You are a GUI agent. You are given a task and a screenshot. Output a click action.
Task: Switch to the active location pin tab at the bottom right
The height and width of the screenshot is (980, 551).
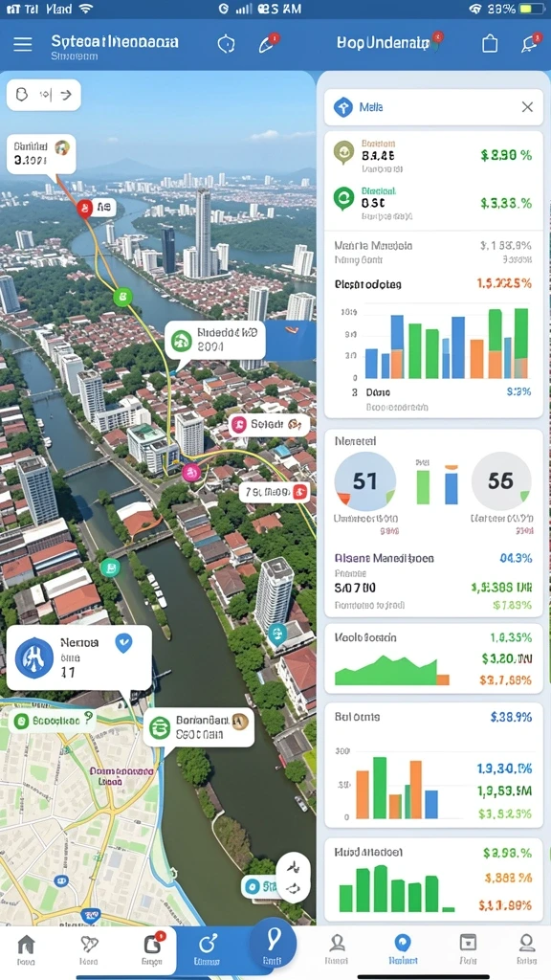click(403, 950)
